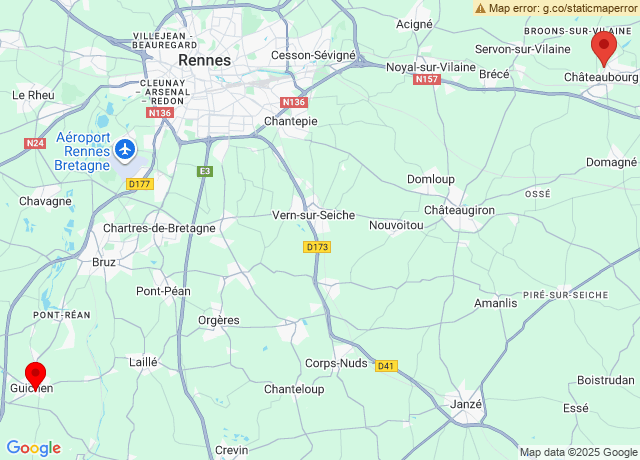Click the green E3 route badge
This screenshot has height=460, width=640.
[205, 171]
